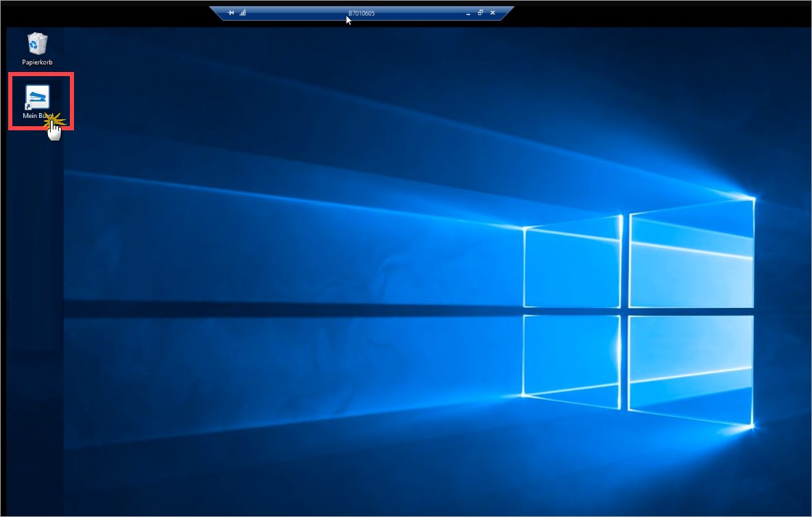
Task: Show connection signal strength info
Action: [243, 12]
